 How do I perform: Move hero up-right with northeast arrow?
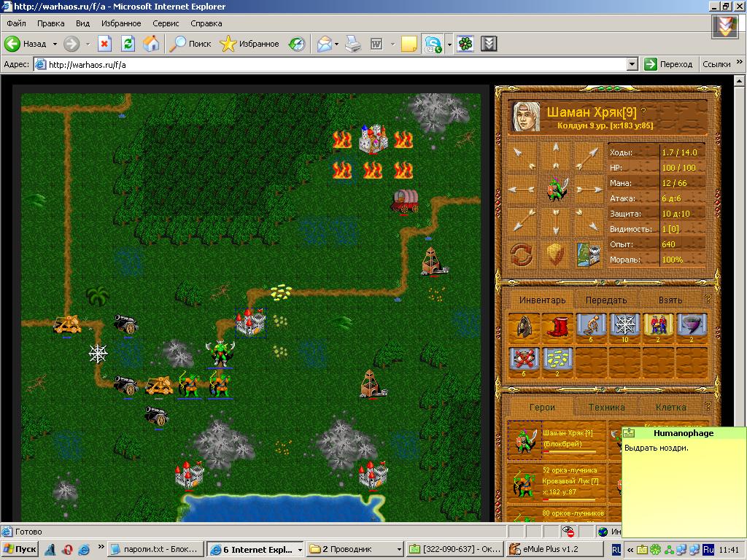coord(587,157)
